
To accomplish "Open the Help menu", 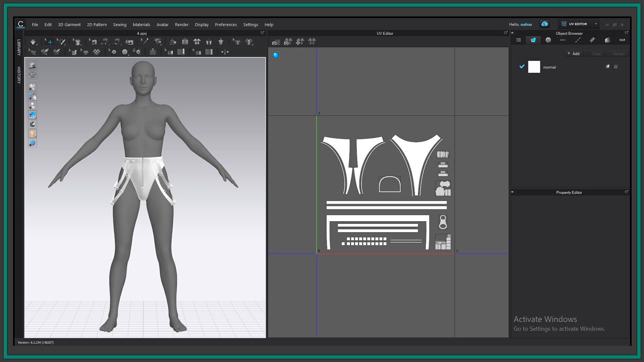I will click(x=269, y=24).
